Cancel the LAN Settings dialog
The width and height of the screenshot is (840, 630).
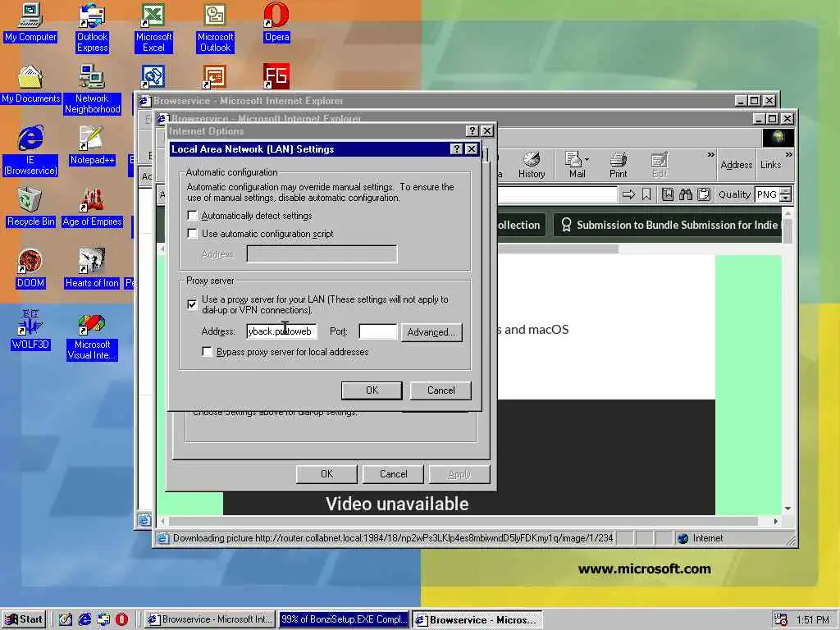click(x=441, y=390)
